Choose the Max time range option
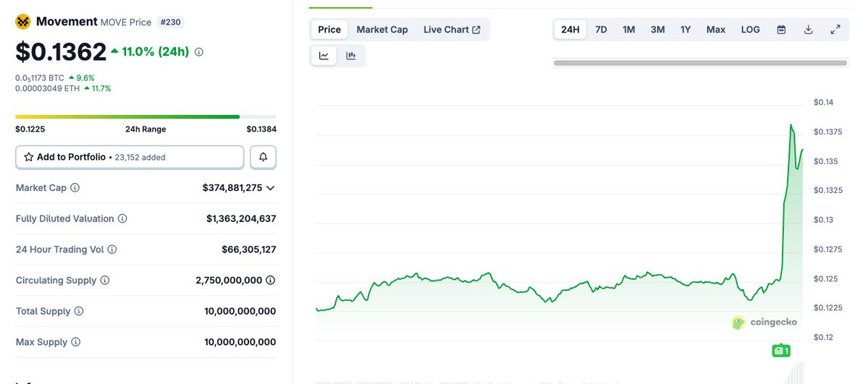Image resolution: width=868 pixels, height=384 pixels. click(x=716, y=30)
